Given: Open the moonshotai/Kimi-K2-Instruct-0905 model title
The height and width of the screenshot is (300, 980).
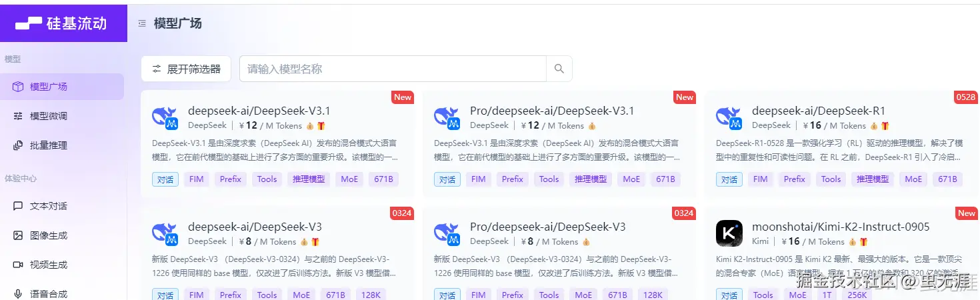Looking at the screenshot, I should 841,227.
